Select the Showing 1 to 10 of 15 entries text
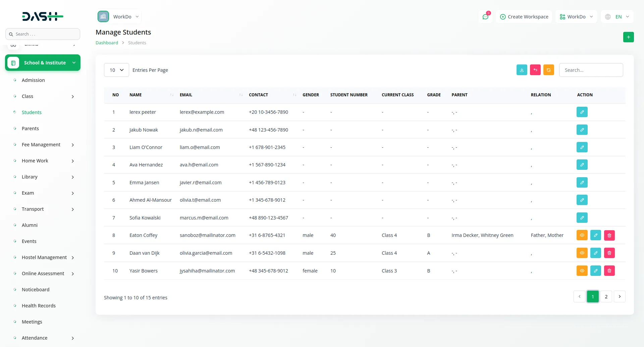This screenshot has height=347, width=644. [136, 298]
